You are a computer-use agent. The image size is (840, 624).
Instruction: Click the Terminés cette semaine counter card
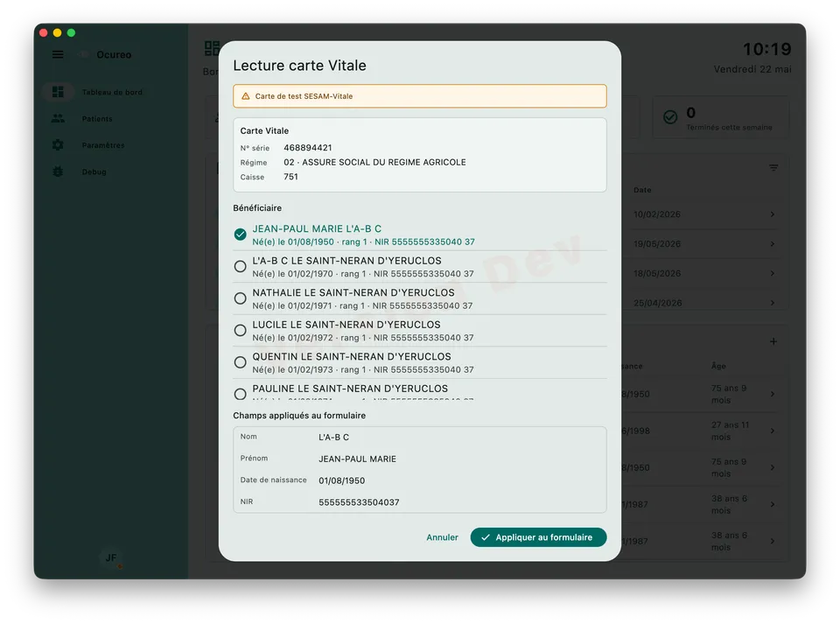(720, 118)
